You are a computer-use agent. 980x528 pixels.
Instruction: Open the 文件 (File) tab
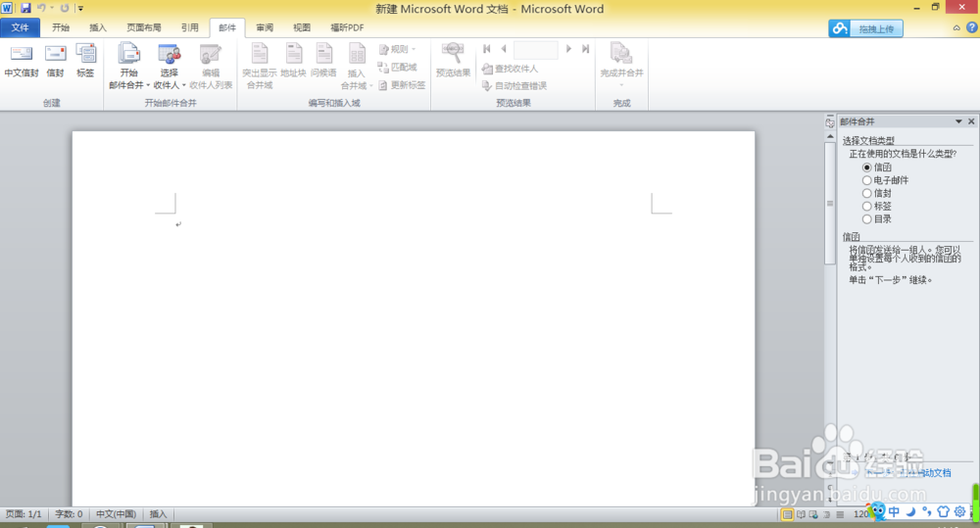coord(20,27)
